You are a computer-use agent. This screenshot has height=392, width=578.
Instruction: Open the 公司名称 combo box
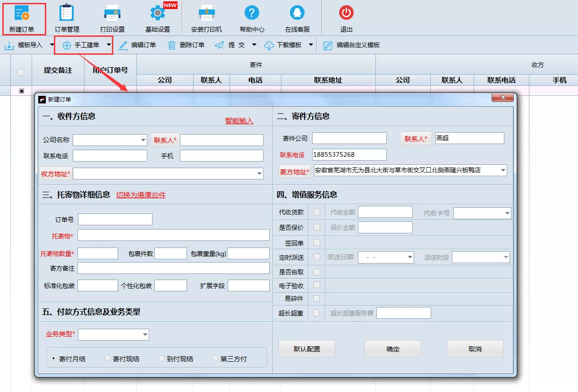[x=143, y=140]
